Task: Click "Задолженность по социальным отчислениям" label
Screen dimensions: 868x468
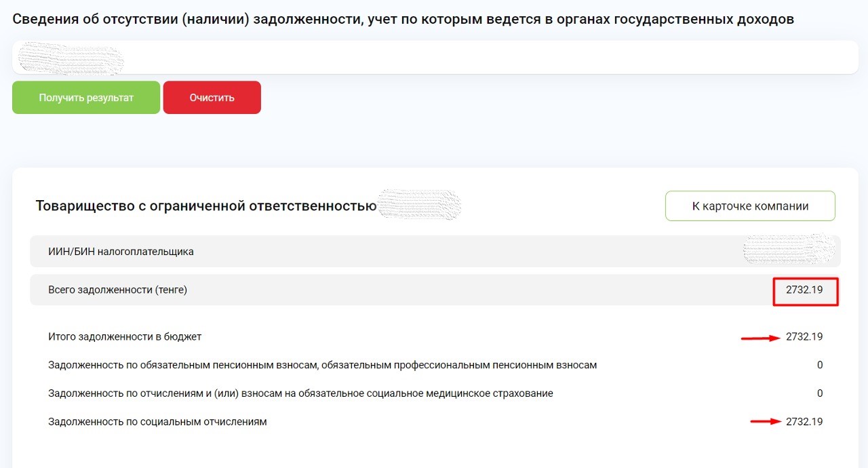Action: (x=157, y=422)
